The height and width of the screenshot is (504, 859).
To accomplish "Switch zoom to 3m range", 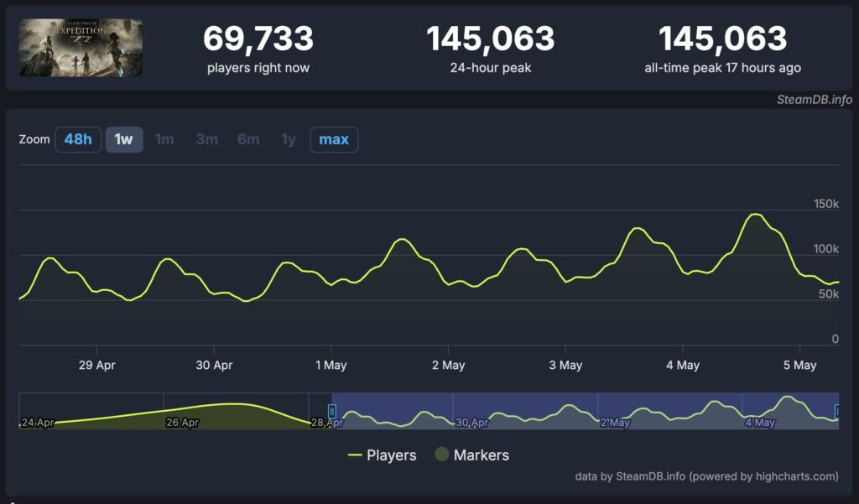I will 206,139.
